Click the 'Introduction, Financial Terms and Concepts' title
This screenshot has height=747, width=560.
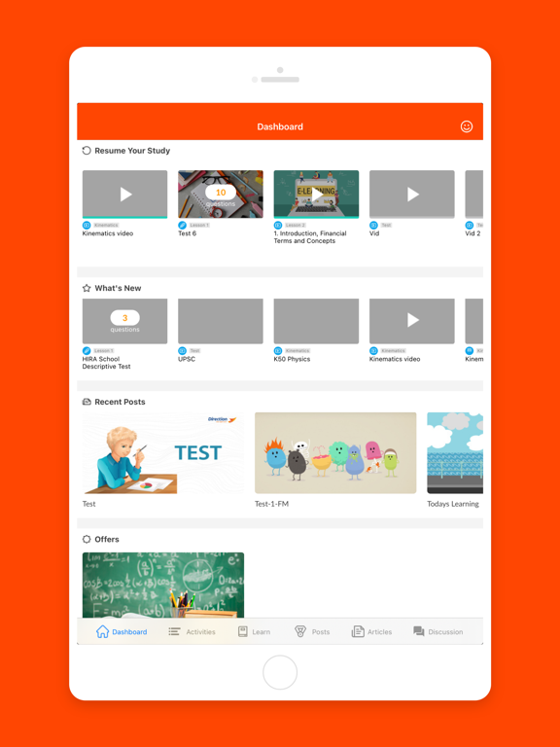pos(310,237)
